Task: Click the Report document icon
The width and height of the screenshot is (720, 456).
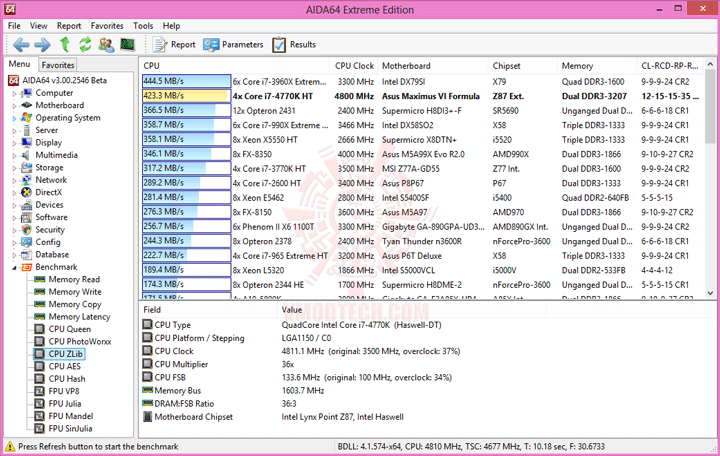Action: (x=160, y=45)
